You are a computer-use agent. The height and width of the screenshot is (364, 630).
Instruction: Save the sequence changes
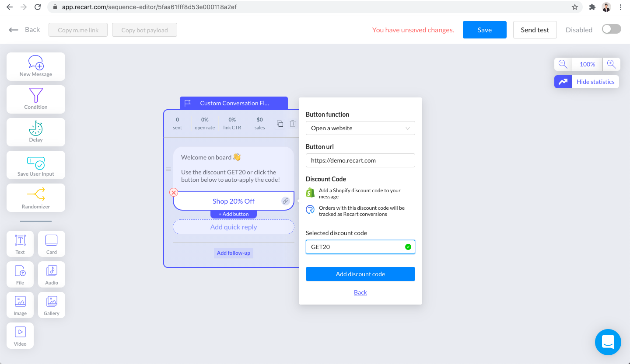tap(485, 30)
